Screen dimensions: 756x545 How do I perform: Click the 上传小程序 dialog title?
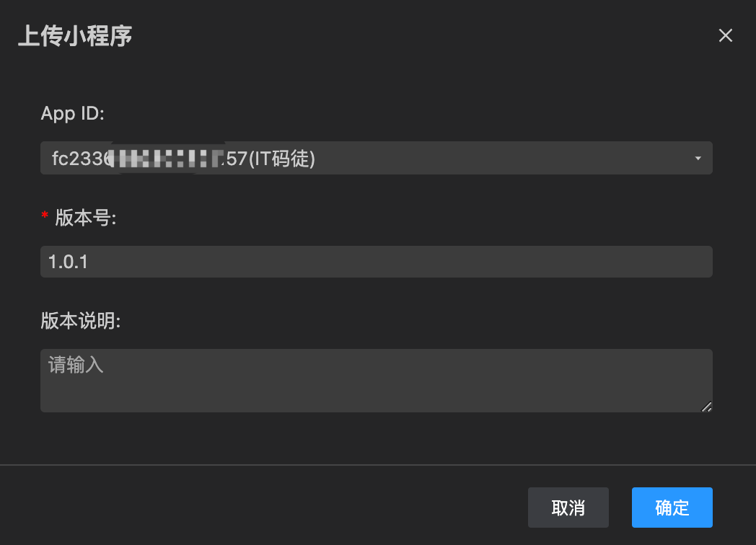74,35
